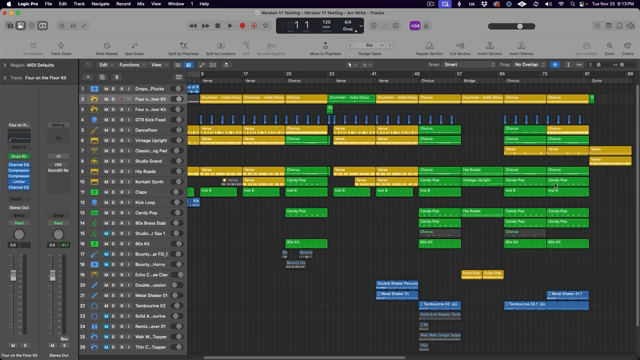Click the red Record button

[242, 26]
